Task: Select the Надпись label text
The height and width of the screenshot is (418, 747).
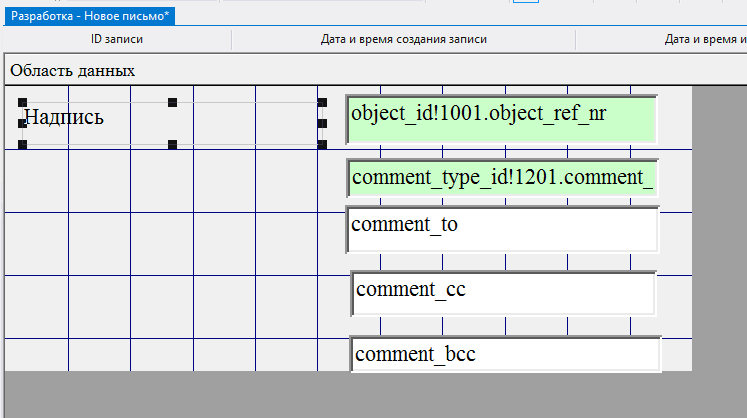Action: tap(64, 118)
